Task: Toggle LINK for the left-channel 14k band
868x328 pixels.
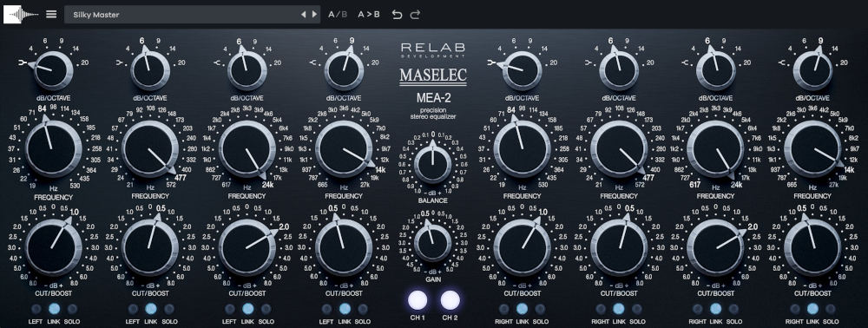Action: pos(345,309)
